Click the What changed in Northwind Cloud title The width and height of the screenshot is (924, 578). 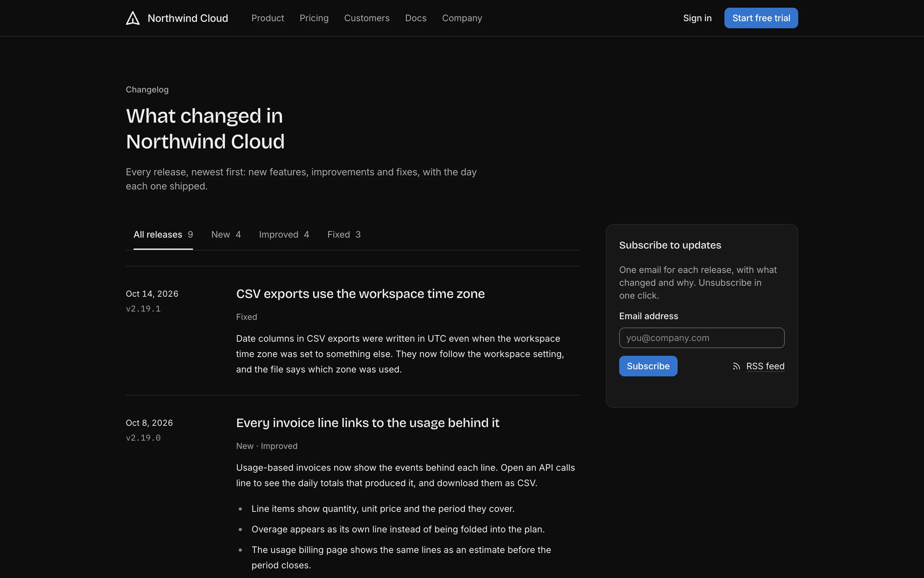coord(205,128)
